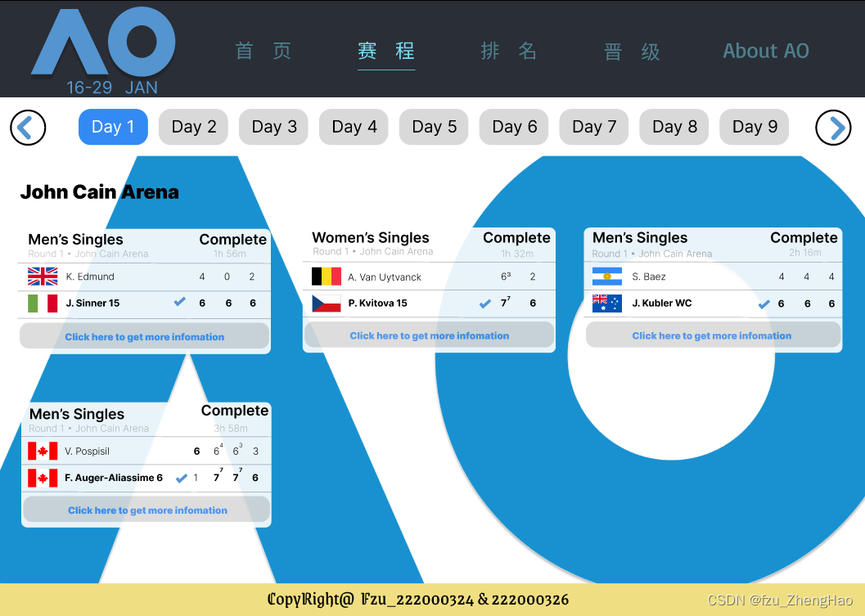The height and width of the screenshot is (616, 865).
Task: Click the Belgian flag next to A. Van Uytvanck
Action: (326, 277)
